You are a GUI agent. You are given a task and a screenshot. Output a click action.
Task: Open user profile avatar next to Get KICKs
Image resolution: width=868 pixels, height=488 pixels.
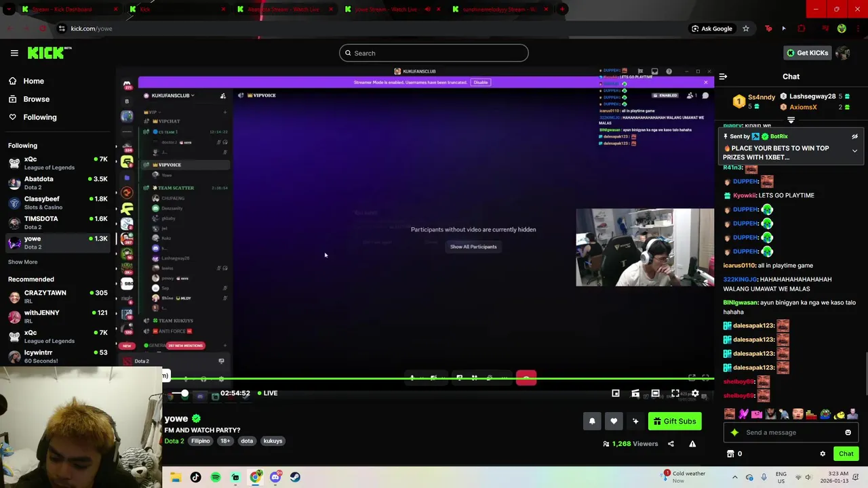pyautogui.click(x=843, y=53)
